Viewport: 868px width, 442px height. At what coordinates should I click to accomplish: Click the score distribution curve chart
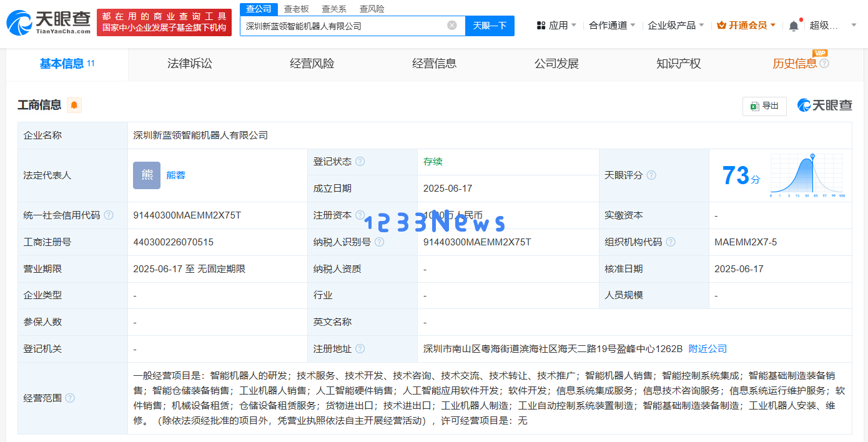pos(807,175)
